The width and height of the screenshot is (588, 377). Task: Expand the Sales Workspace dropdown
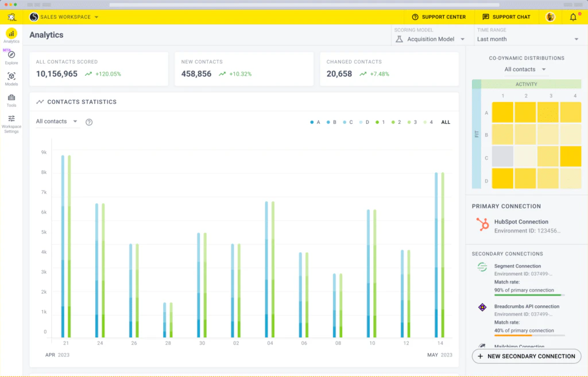[x=64, y=17]
